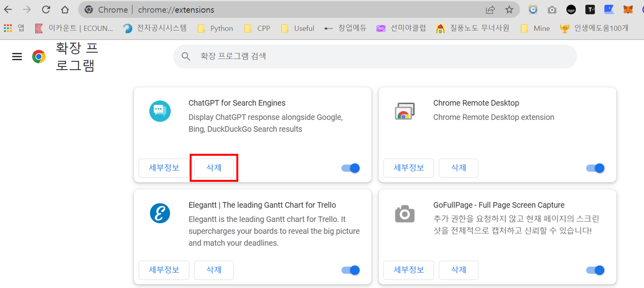The height and width of the screenshot is (288, 644).
Task: Click the GoFullPage camera toolbar icon
Action: point(552,10)
